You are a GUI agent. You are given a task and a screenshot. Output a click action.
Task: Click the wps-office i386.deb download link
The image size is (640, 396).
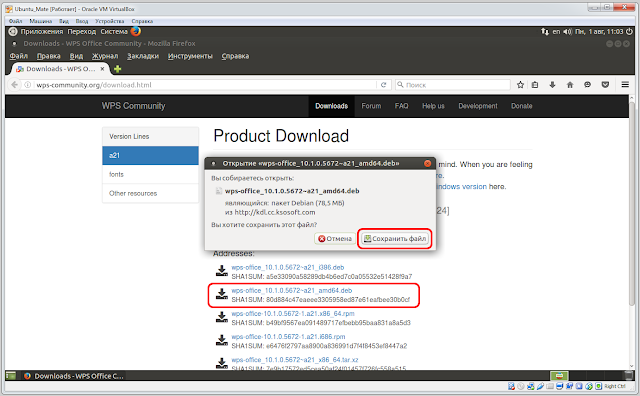coord(288,267)
